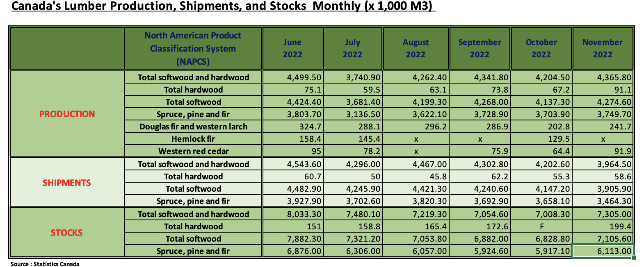Click the 3,964.50 shipments cell
The image size is (644, 267).
(602, 164)
